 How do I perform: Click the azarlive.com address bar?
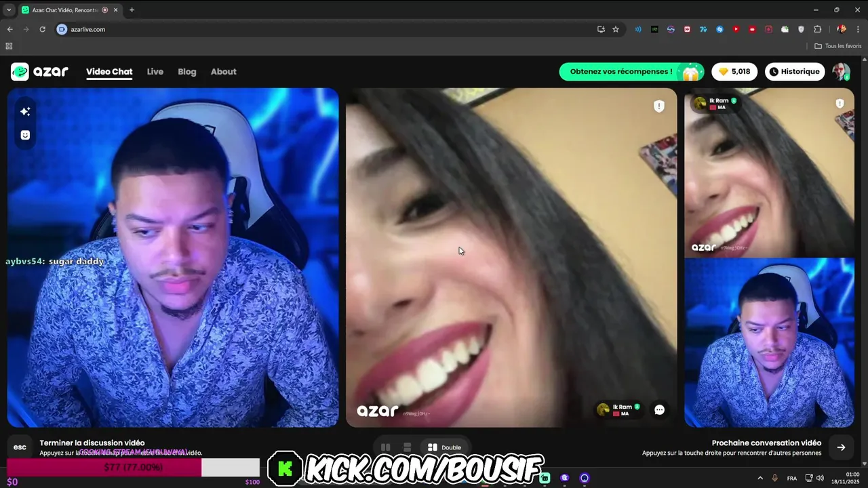[x=325, y=29]
